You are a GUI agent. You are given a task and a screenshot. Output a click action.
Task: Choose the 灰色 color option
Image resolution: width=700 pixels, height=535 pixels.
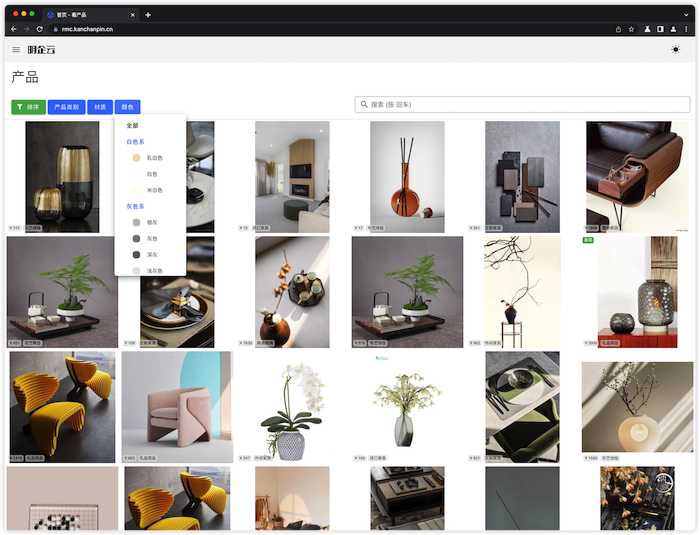coord(150,238)
